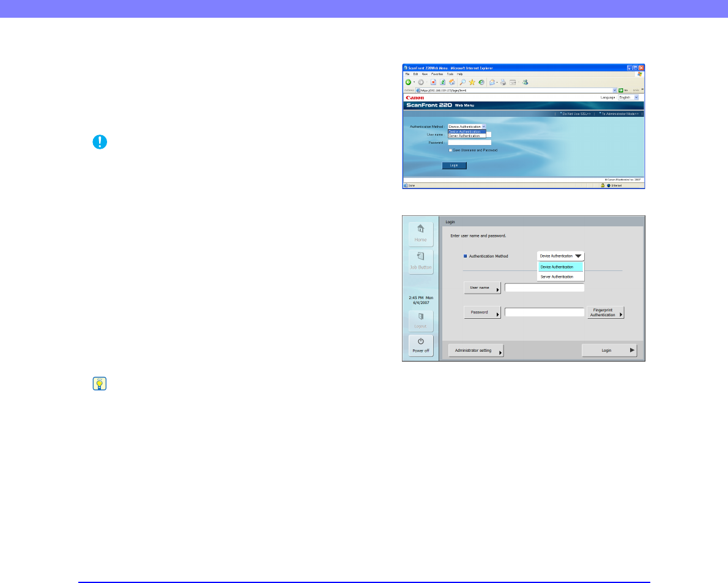
Task: Click the Canon logo in web menu
Action: pos(415,97)
